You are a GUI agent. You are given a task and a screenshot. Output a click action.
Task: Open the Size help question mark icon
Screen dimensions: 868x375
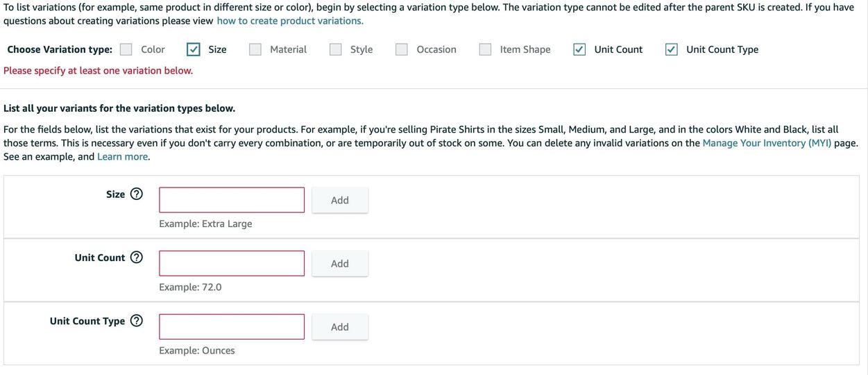point(137,194)
